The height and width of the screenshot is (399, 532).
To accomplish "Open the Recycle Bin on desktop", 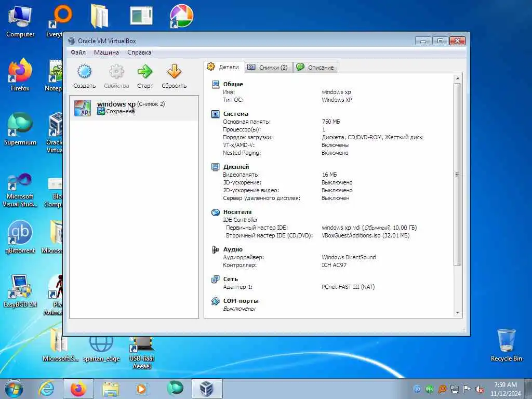I will point(506,345).
